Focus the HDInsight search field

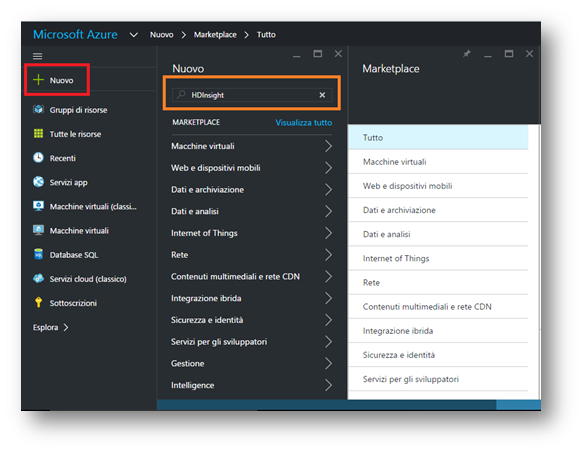coord(251,95)
